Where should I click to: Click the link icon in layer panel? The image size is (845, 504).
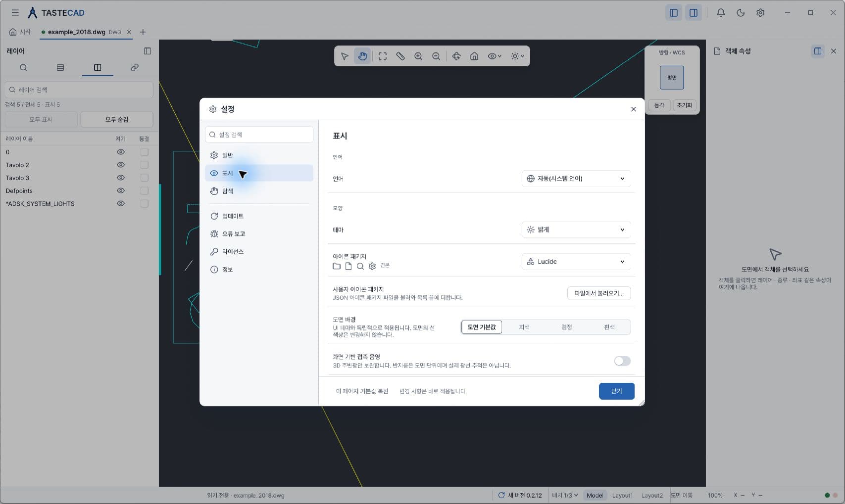coord(135,68)
